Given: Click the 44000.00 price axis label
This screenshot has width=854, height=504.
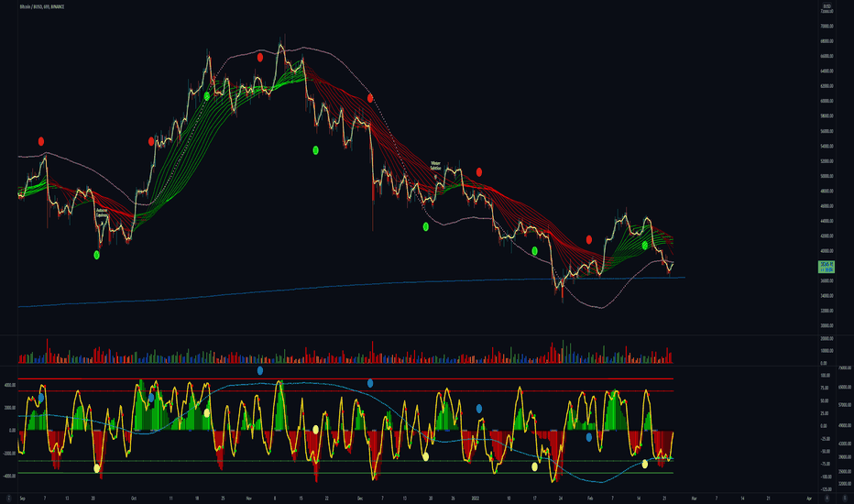Looking at the screenshot, I should tap(827, 221).
